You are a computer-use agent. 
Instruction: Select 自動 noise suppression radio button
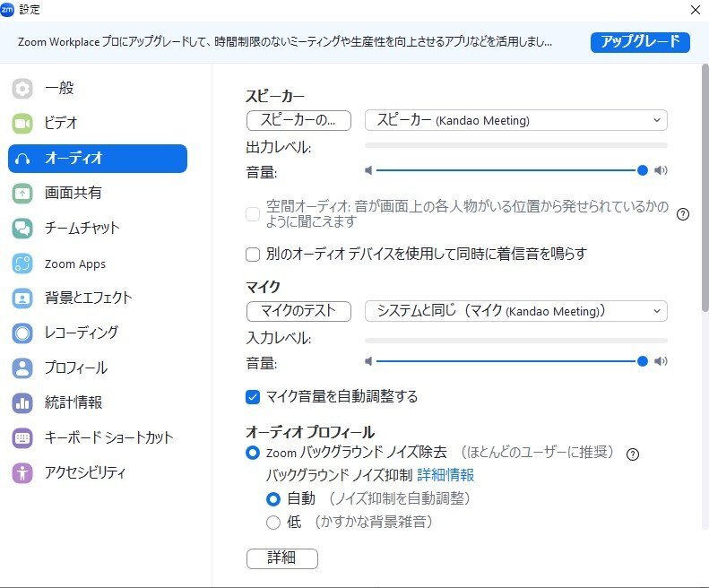(x=273, y=499)
